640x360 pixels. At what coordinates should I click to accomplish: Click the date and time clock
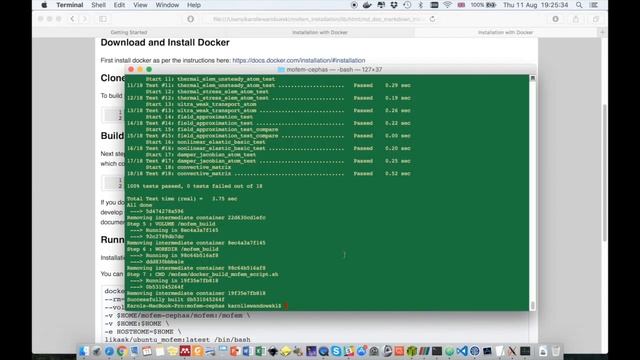pyautogui.click(x=536, y=5)
